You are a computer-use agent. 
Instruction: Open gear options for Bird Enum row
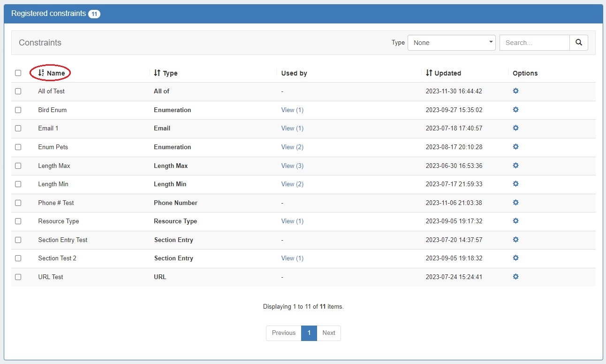pyautogui.click(x=515, y=110)
